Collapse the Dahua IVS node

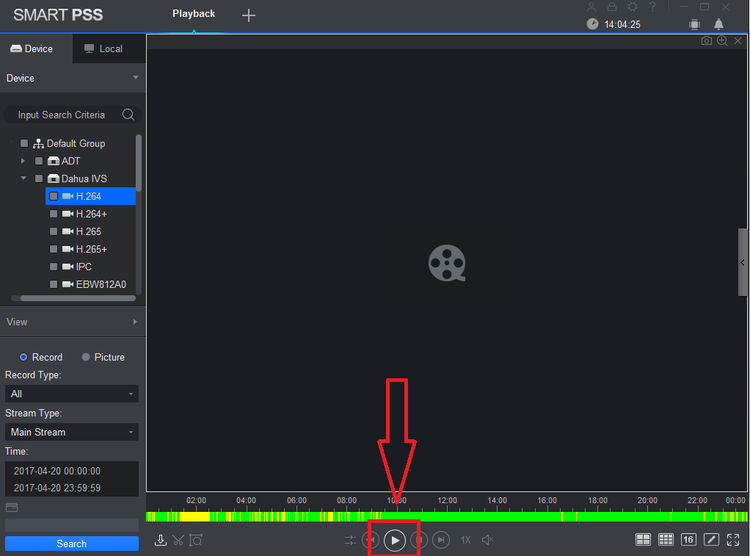coord(23,178)
